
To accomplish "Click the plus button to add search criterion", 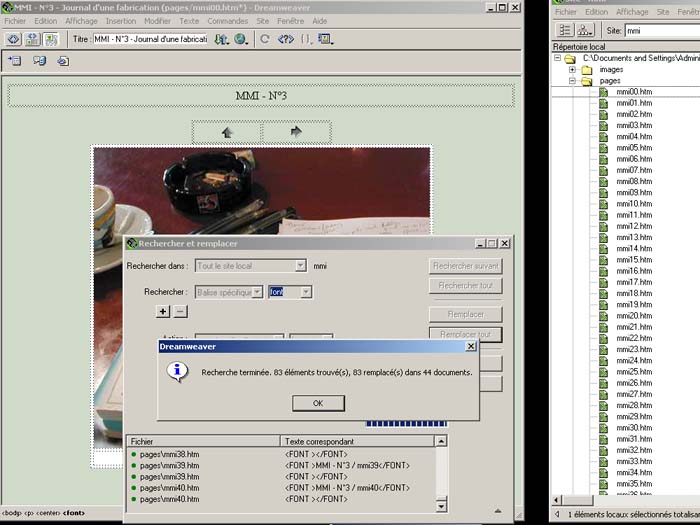I will (x=162, y=311).
